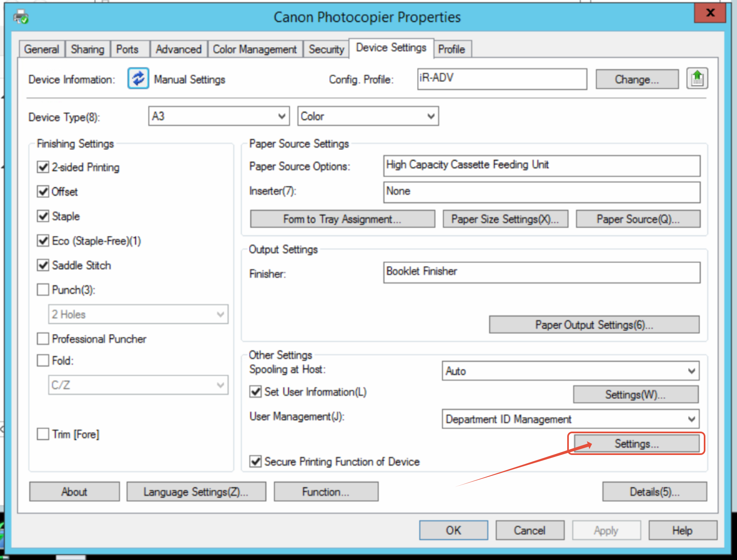Screen dimensions: 737x560
Task: Confirm with the OK button
Action: (x=454, y=530)
